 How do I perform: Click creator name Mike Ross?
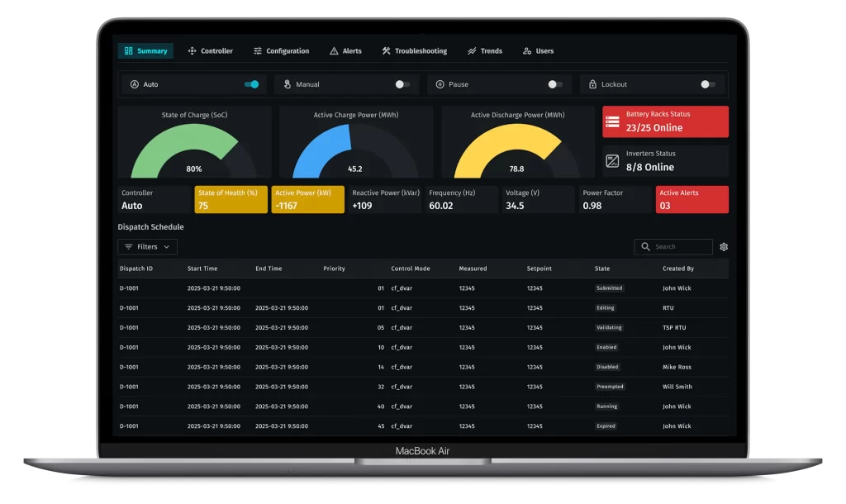677,367
